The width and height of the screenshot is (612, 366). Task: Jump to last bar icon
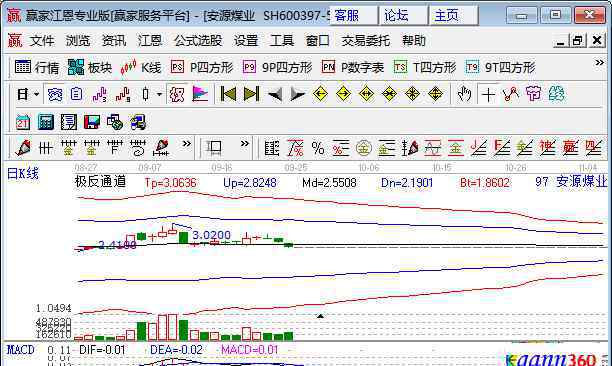pos(251,94)
